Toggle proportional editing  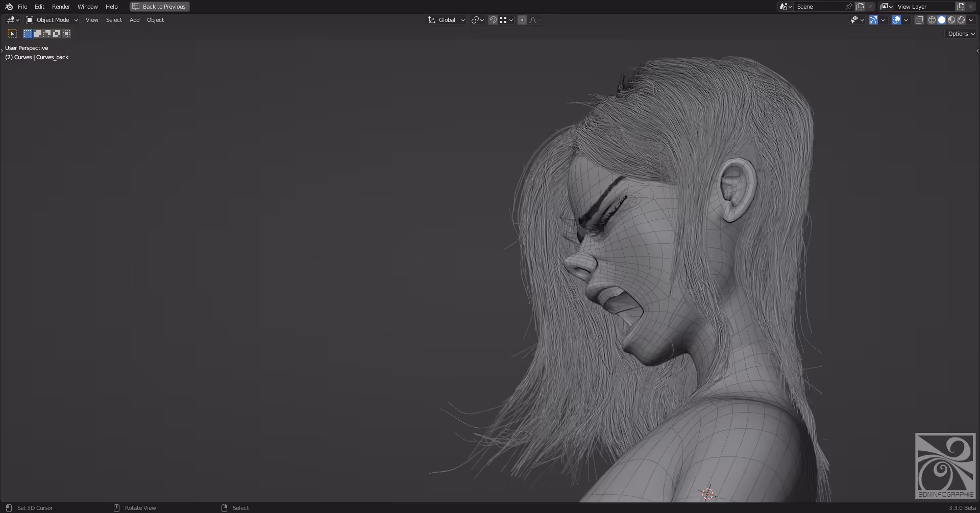[x=522, y=20]
